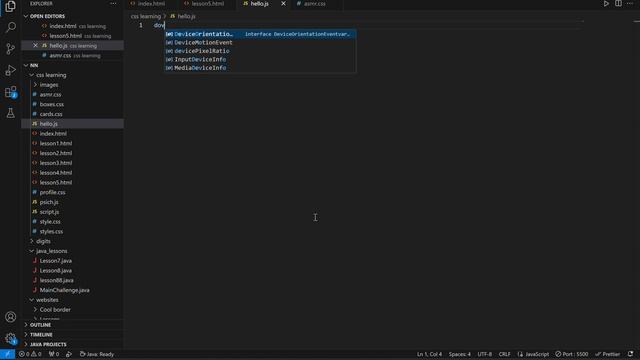Screen dimensions: 640x360
Task: Pick MediaDeviceInfo suggestion
Action: [x=260, y=68]
